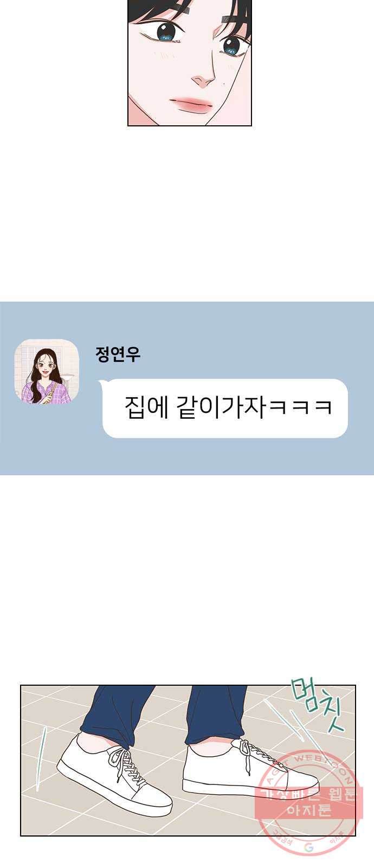Screen dimensions: 374x868
Task: Select the message bubble 집에 같이가자ㅋㅋㅋ
Action: click(x=225, y=408)
